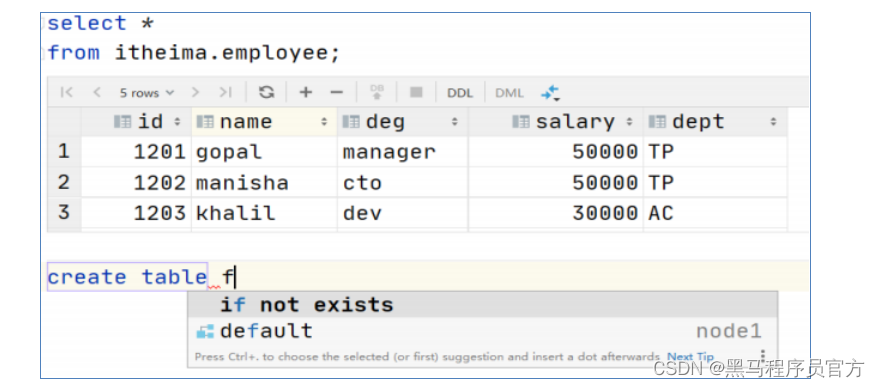Select the manager deg cell
This screenshot has width=880, height=387.
tap(402, 151)
